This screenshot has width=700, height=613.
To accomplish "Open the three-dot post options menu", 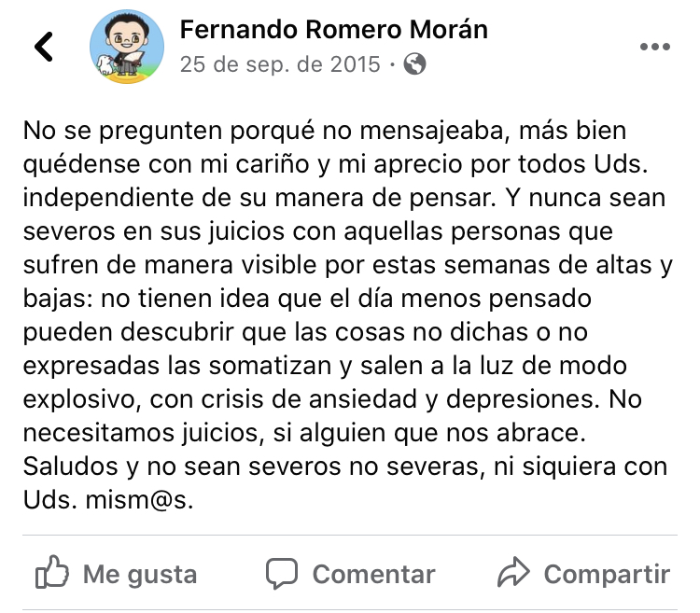I will click(653, 47).
